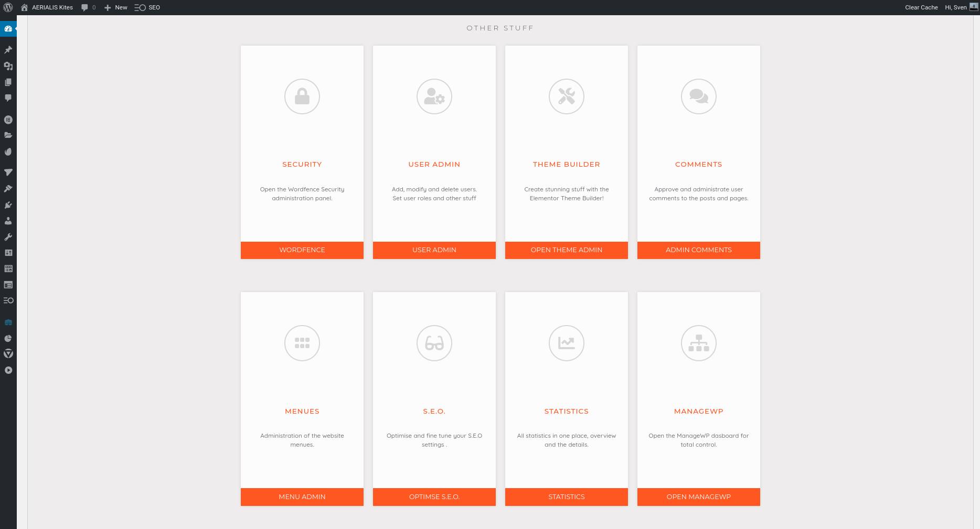This screenshot has width=980, height=529.
Task: Click the USER ADMIN orange button
Action: 434,250
